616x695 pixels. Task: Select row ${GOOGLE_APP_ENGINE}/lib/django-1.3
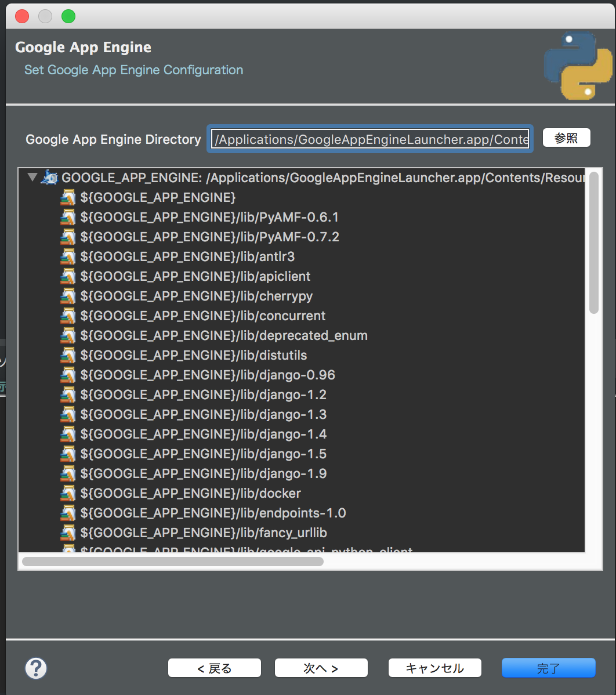[x=204, y=414]
